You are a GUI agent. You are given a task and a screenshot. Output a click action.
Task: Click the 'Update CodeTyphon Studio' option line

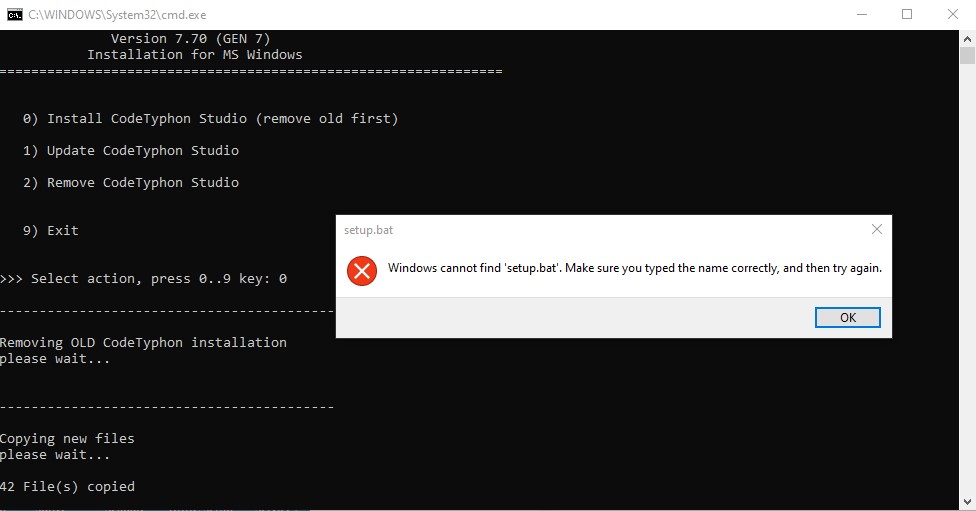click(131, 151)
